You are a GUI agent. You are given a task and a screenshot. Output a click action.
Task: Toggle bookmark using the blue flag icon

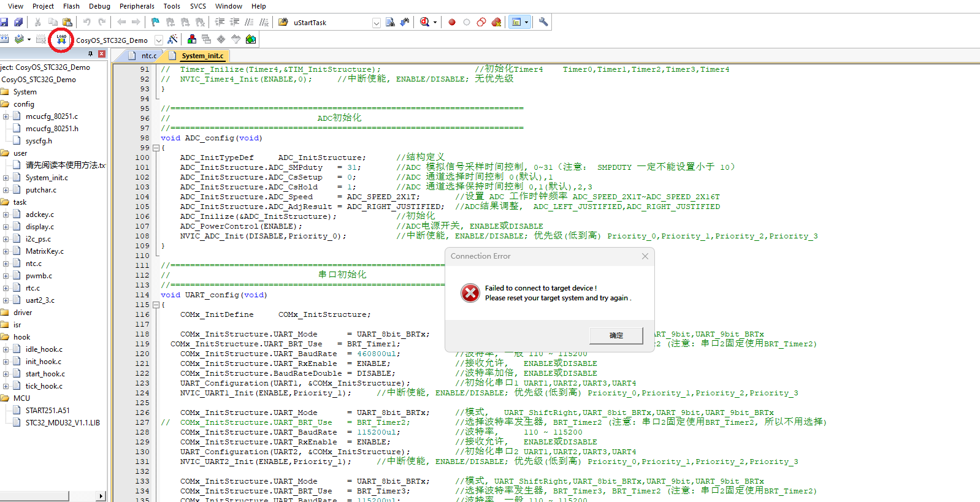(x=155, y=23)
